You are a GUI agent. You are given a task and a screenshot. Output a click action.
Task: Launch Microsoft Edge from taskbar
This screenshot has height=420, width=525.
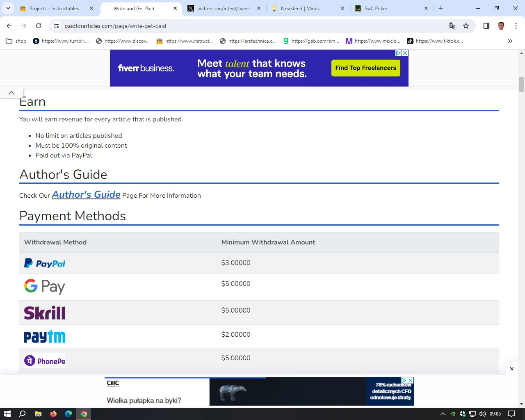(68, 414)
